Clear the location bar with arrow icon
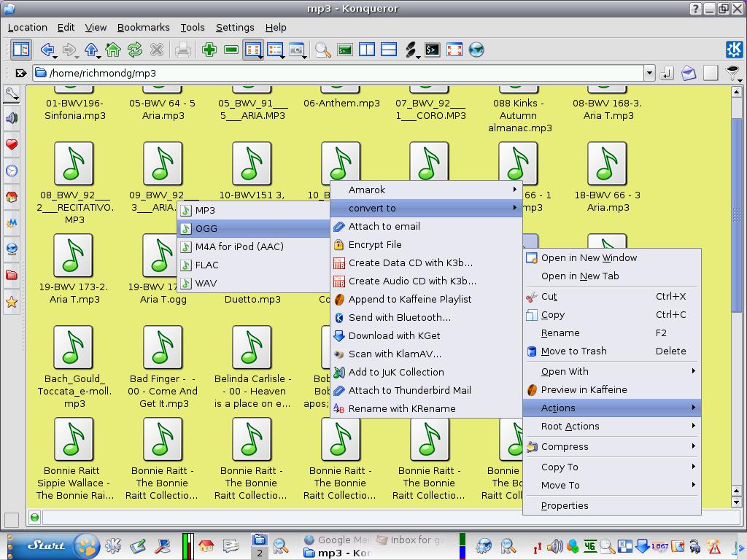Image resolution: width=747 pixels, height=560 pixels. click(20, 73)
